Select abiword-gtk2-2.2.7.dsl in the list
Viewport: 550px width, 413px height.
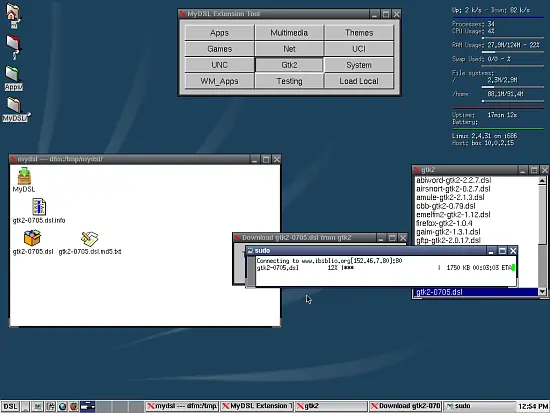coord(454,180)
